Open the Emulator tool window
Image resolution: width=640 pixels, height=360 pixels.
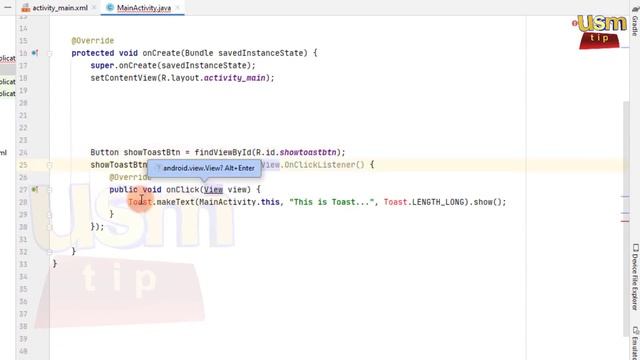(635, 343)
